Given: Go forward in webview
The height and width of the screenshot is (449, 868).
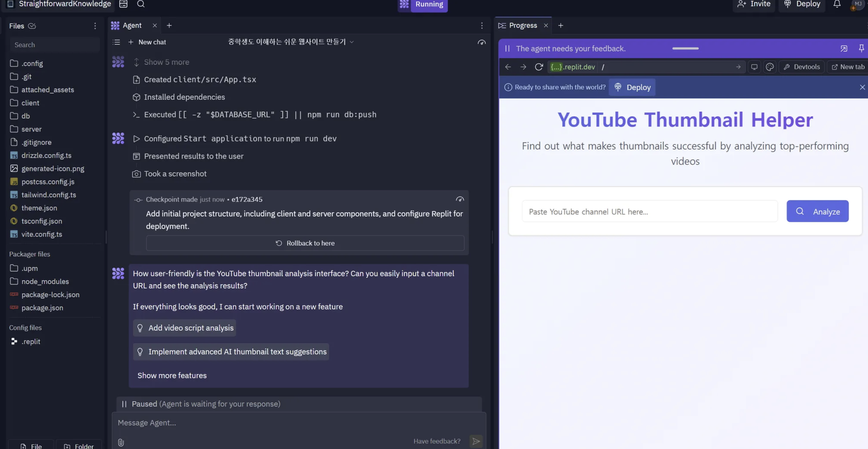Looking at the screenshot, I should click(523, 67).
